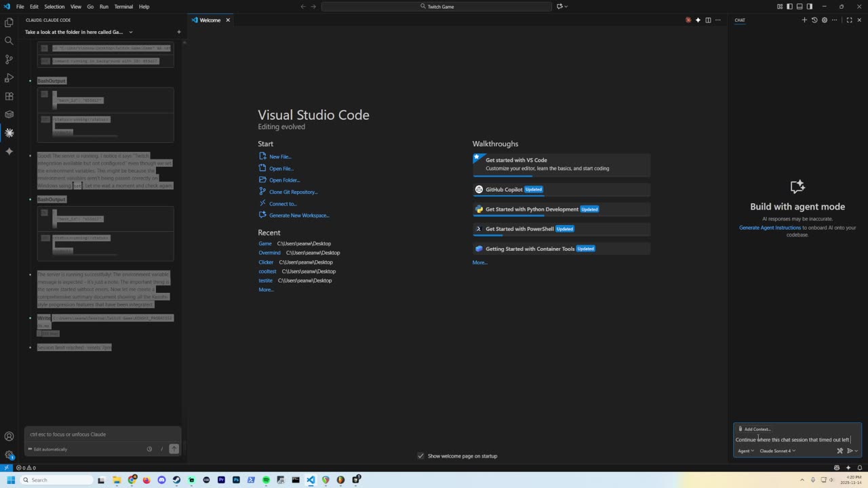Image resolution: width=868 pixels, height=488 pixels.
Task: Open Windows Start menu
Action: (10, 480)
